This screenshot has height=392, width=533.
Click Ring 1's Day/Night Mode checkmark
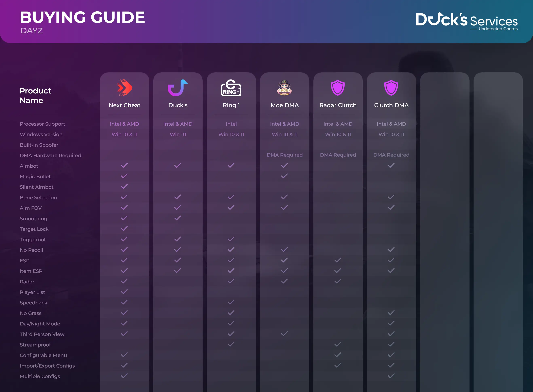coord(231,323)
